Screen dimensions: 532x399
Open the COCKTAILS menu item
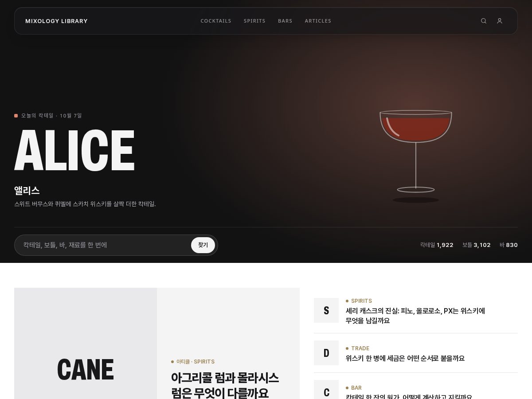[216, 21]
